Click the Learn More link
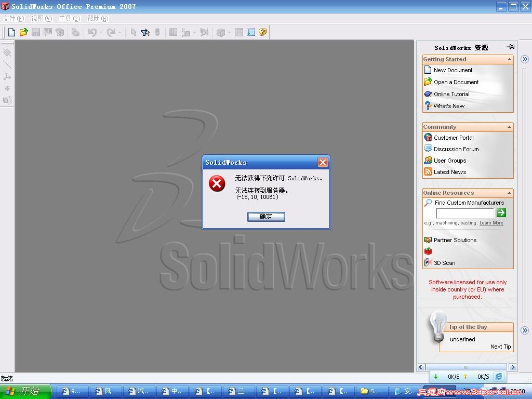Screen dimensions: 532x399 [491, 223]
